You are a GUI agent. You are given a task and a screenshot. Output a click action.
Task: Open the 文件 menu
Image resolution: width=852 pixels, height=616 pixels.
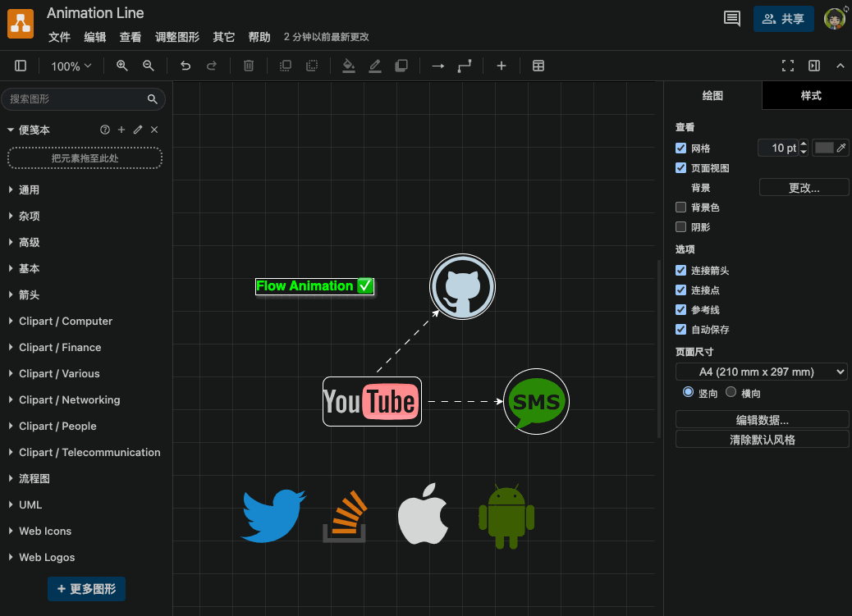click(59, 37)
